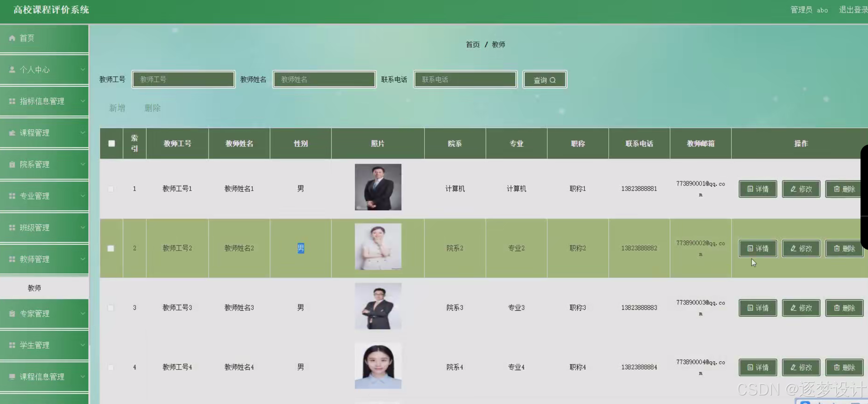
Task: Expand the 院系管理 menu chevron
Action: point(82,164)
